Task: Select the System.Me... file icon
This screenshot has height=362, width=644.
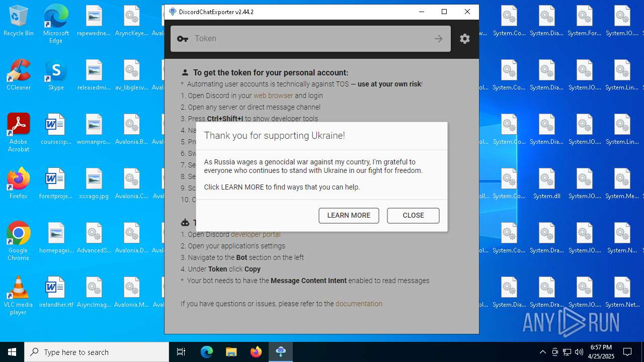Action: [x=622, y=184]
